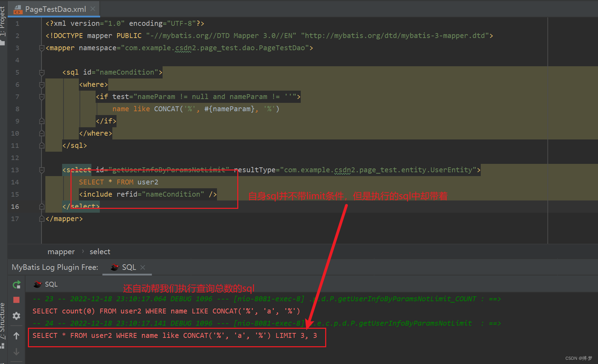Collapse the select tag fold on line 13
The height and width of the screenshot is (364, 598).
pos(42,170)
